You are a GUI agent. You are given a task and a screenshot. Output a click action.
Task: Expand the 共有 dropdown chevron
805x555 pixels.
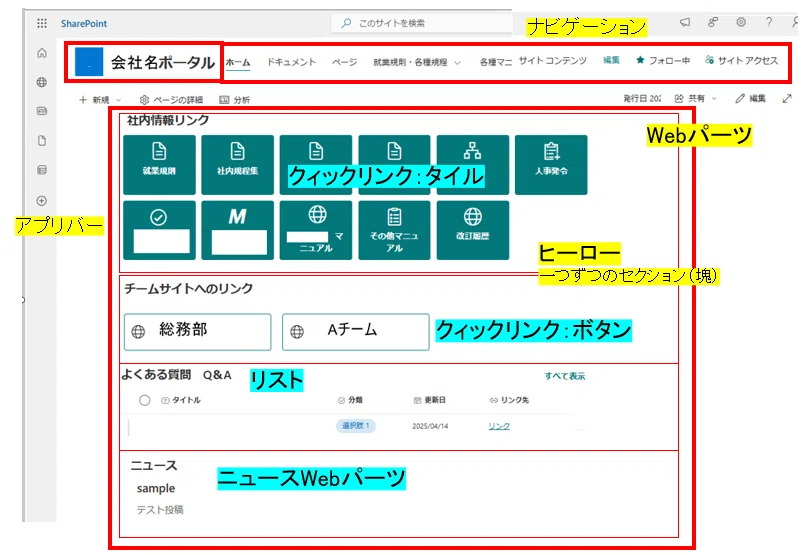(714, 99)
